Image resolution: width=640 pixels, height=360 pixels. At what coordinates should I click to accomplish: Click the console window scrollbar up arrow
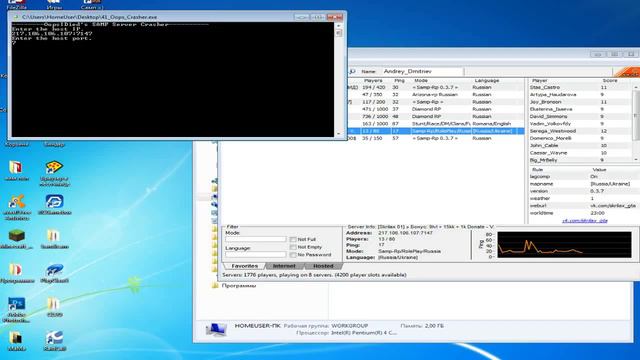point(338,26)
